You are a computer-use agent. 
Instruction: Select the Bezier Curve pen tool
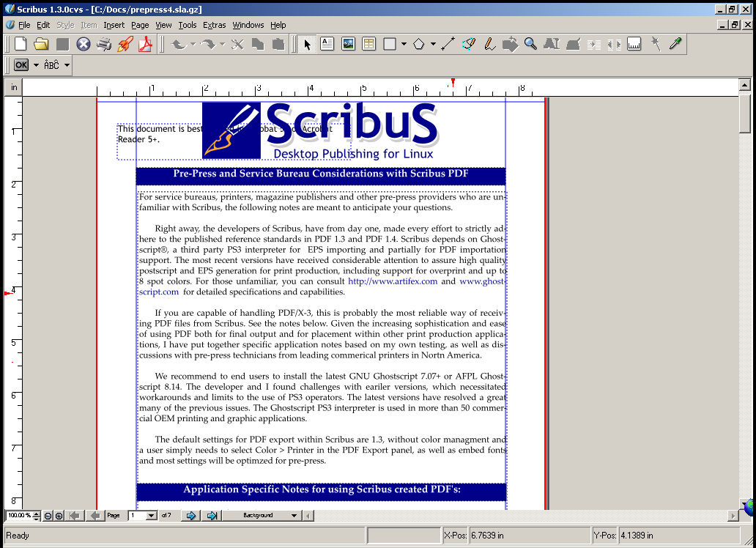(468, 45)
